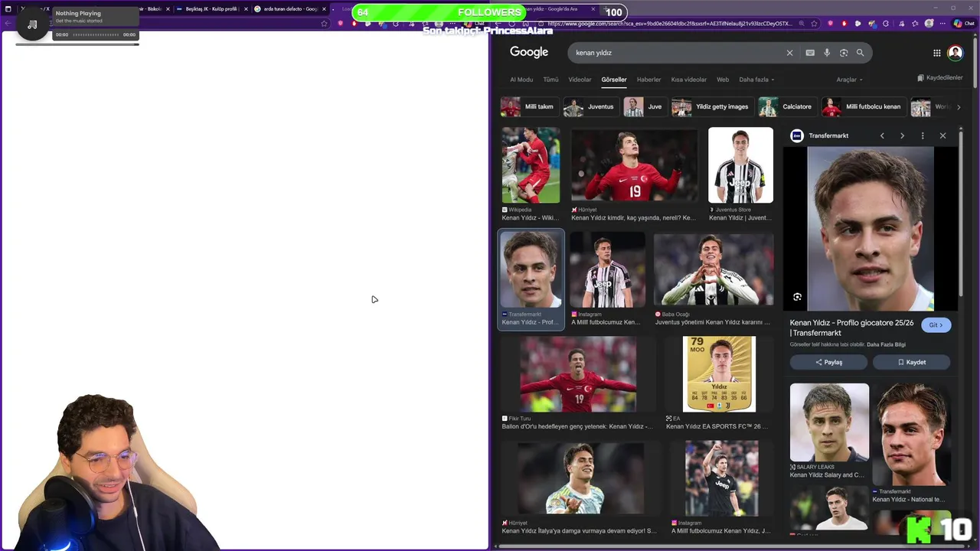Open the browser favorites star-list icon
Image resolution: width=980 pixels, height=551 pixels.
click(x=915, y=24)
